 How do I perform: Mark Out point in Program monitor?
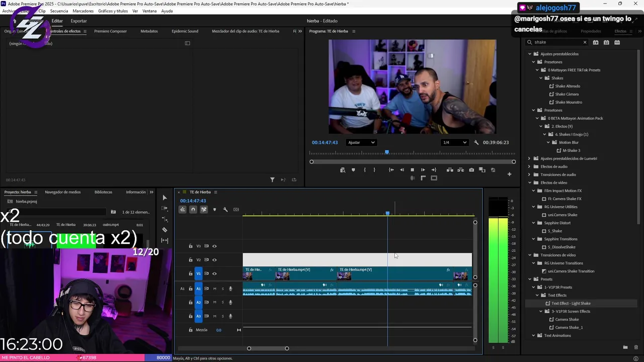tap(374, 170)
